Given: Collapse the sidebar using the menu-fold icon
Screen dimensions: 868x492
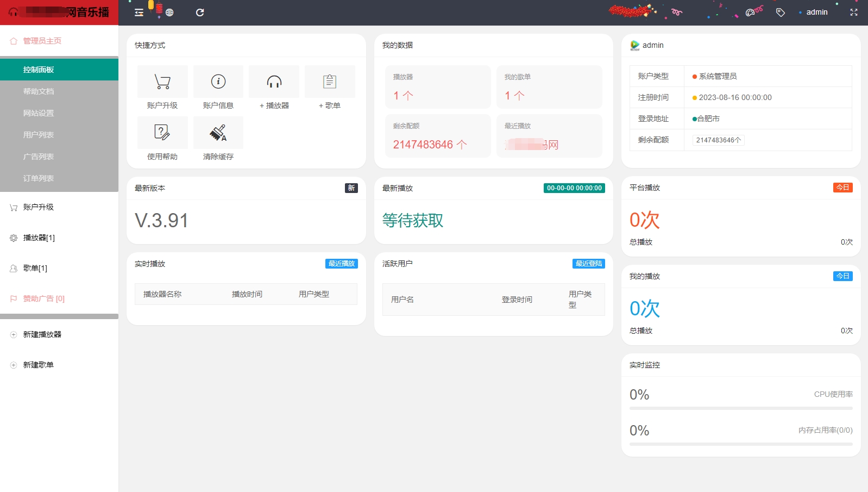Looking at the screenshot, I should point(139,13).
